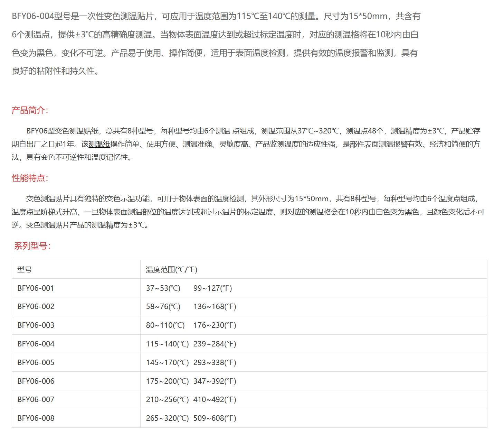Screen dimensions: 504x445
Task: Select the 型号 column header
Action: 76,269
